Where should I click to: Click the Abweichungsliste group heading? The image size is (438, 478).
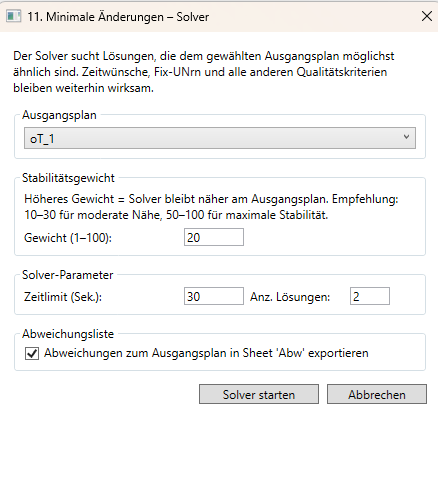68,334
